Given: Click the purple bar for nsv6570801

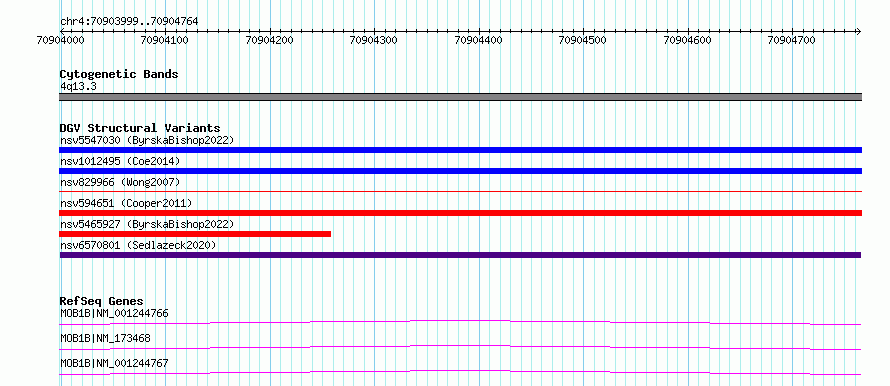Looking at the screenshot, I should 460,255.
